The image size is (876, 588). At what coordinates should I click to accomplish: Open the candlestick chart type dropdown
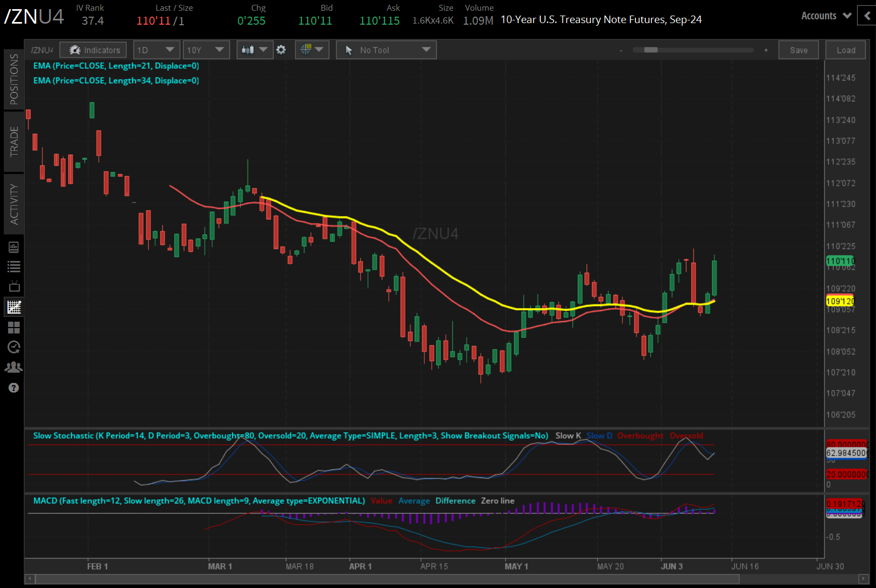pos(255,50)
